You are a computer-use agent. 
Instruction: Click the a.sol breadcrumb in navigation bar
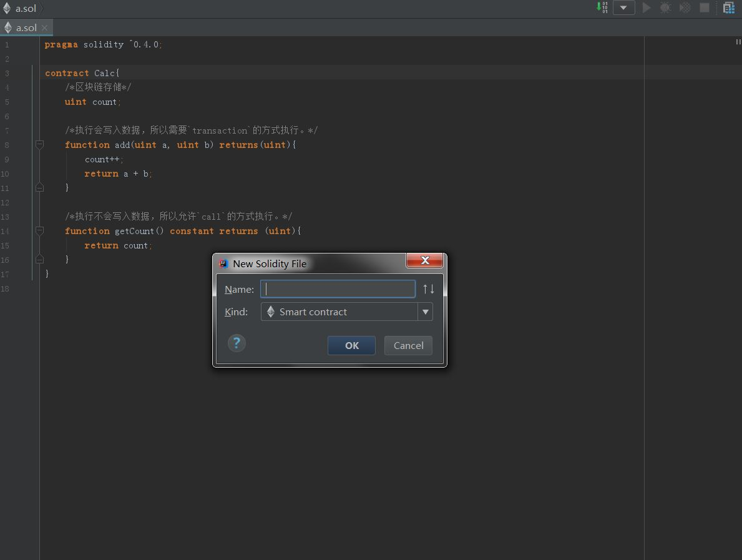pos(20,8)
